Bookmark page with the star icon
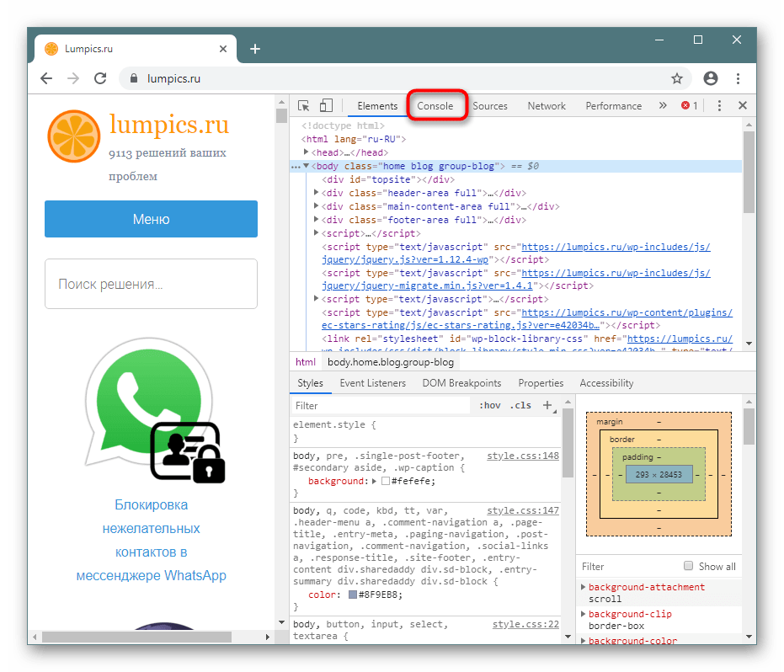784x672 pixels. (677, 78)
